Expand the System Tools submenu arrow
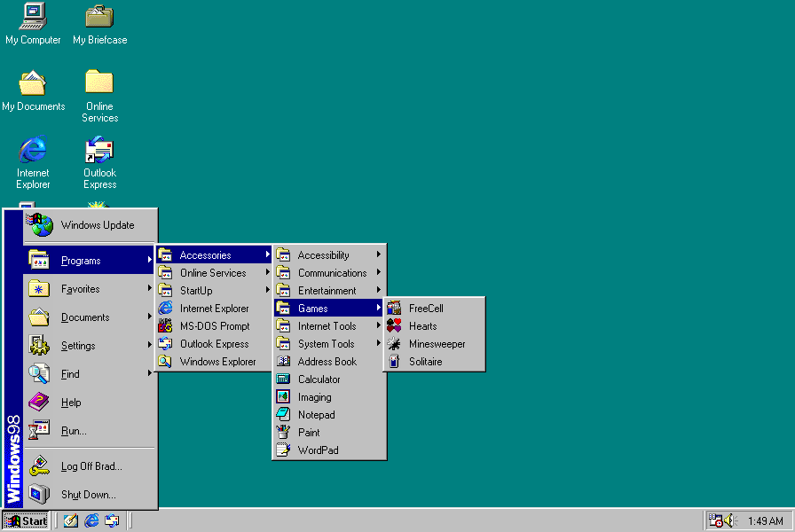Image resolution: width=795 pixels, height=532 pixels. click(379, 343)
